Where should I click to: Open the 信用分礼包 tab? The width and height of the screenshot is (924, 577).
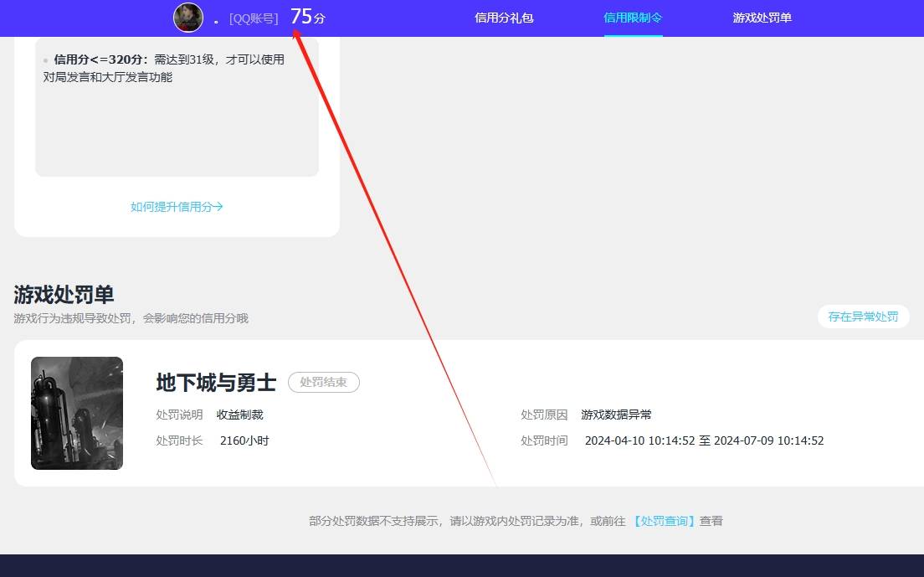(503, 18)
